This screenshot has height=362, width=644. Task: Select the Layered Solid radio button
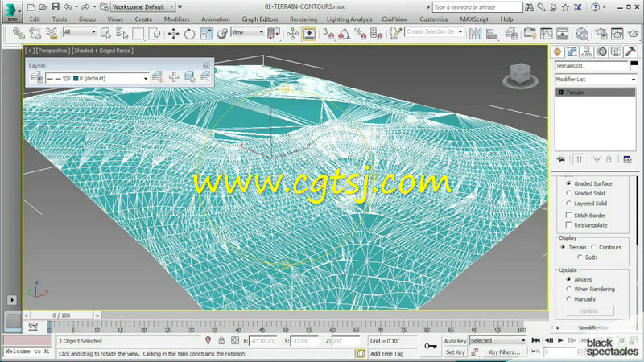(568, 204)
